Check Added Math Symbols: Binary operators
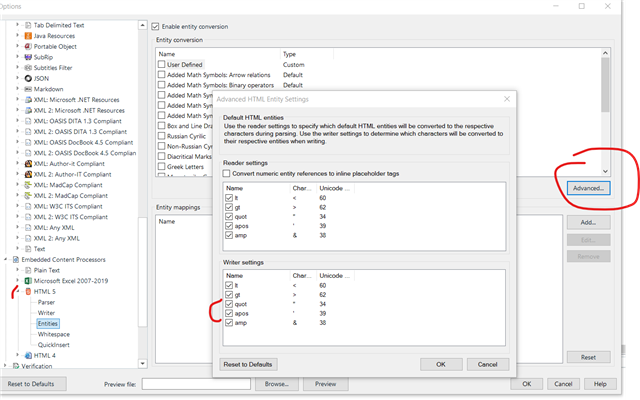This screenshot has height=400, width=640. [162, 85]
